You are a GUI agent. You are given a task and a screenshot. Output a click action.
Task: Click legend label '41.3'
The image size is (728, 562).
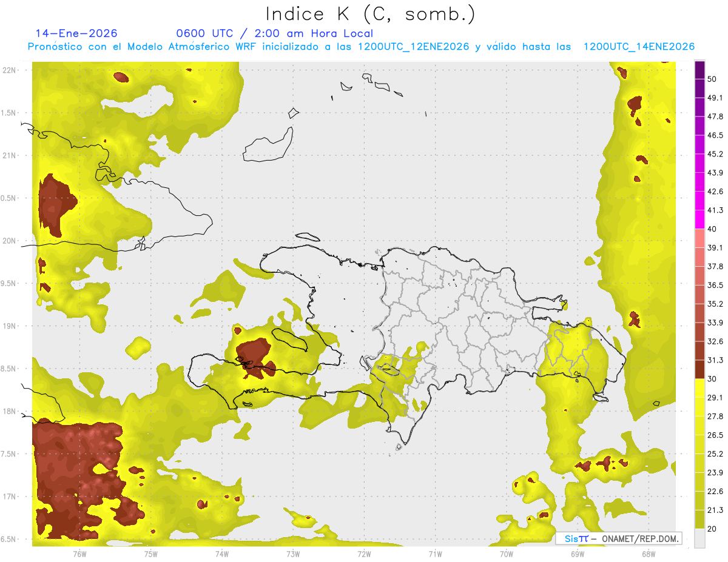tap(715, 210)
